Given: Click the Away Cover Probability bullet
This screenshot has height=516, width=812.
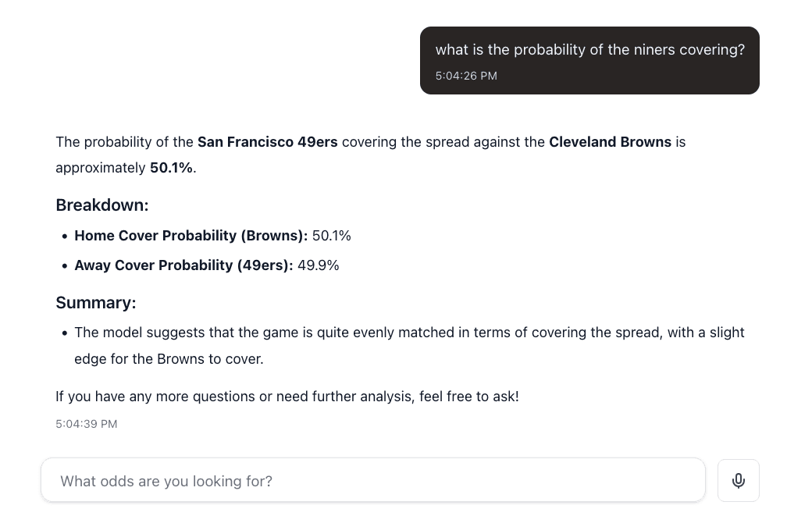Looking at the screenshot, I should pyautogui.click(x=206, y=265).
